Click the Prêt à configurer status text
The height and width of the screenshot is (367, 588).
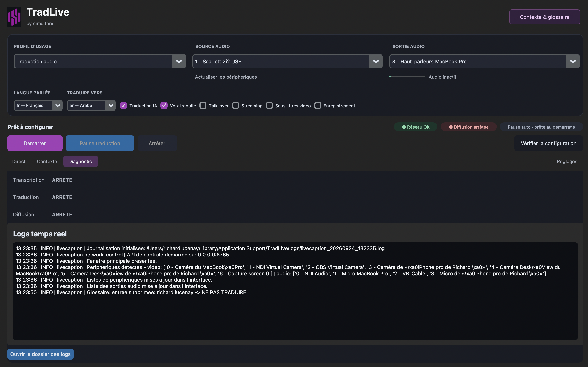coord(30,127)
